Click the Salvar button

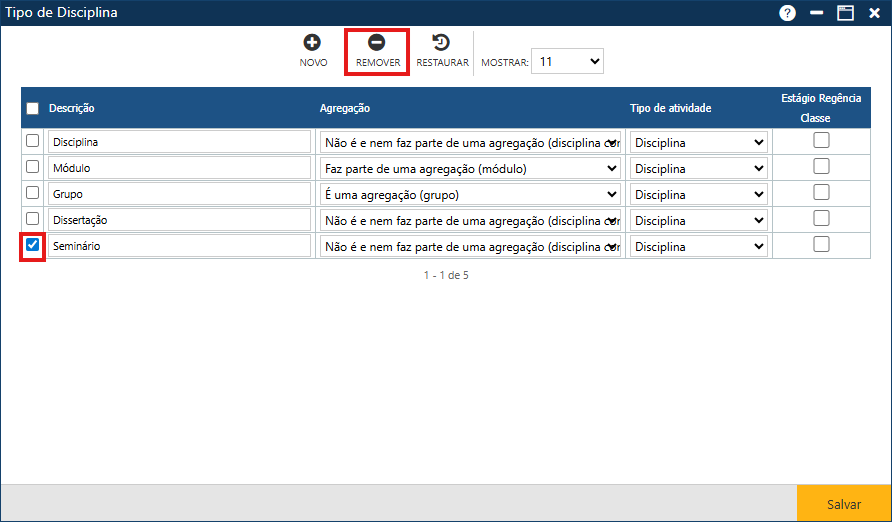tap(844, 504)
